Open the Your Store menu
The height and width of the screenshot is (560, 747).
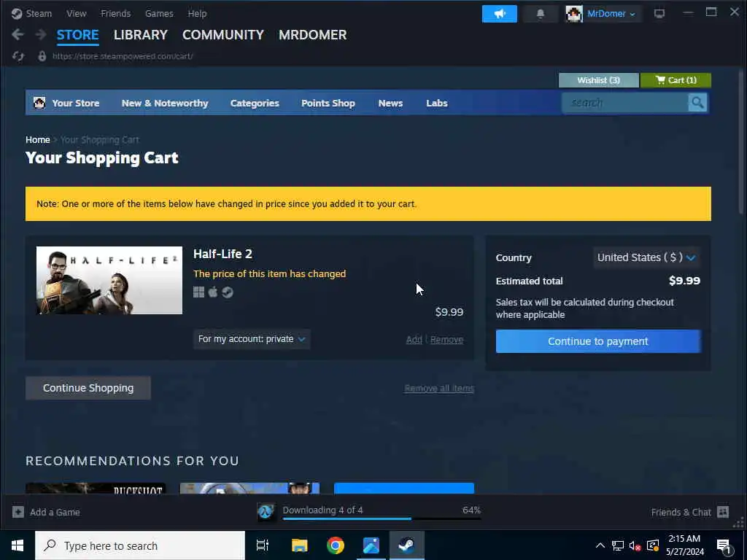(x=76, y=103)
